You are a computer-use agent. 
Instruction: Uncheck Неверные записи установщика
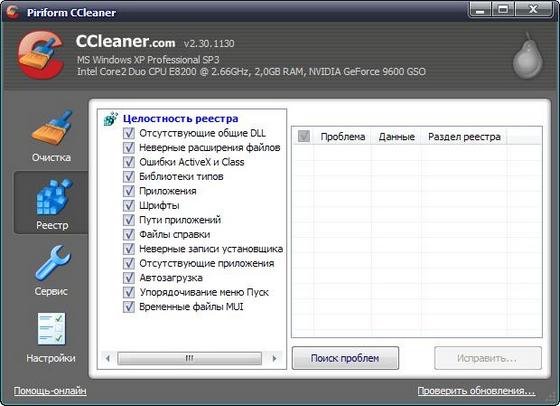(x=129, y=249)
